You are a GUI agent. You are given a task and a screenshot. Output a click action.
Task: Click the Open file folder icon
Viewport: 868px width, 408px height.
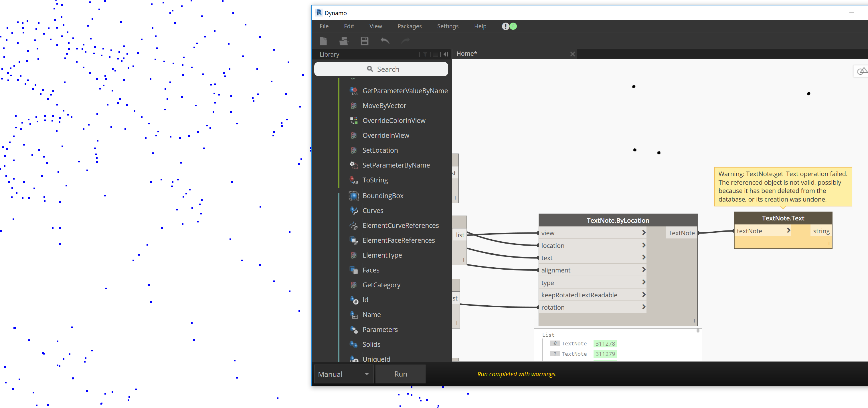tap(343, 41)
